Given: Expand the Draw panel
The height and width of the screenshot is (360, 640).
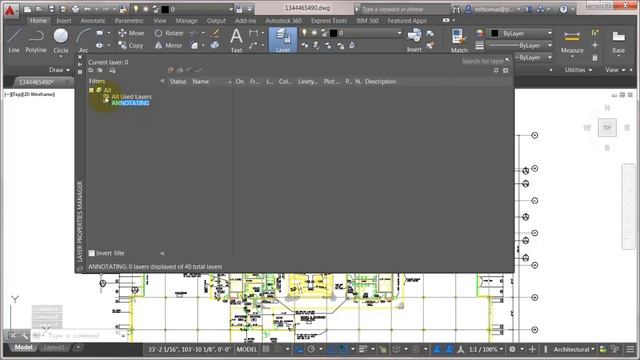Looking at the screenshot, I should [x=59, y=70].
